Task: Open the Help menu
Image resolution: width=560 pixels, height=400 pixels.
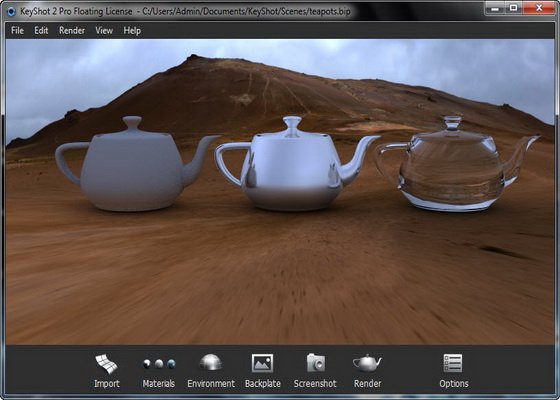Action: click(x=132, y=31)
